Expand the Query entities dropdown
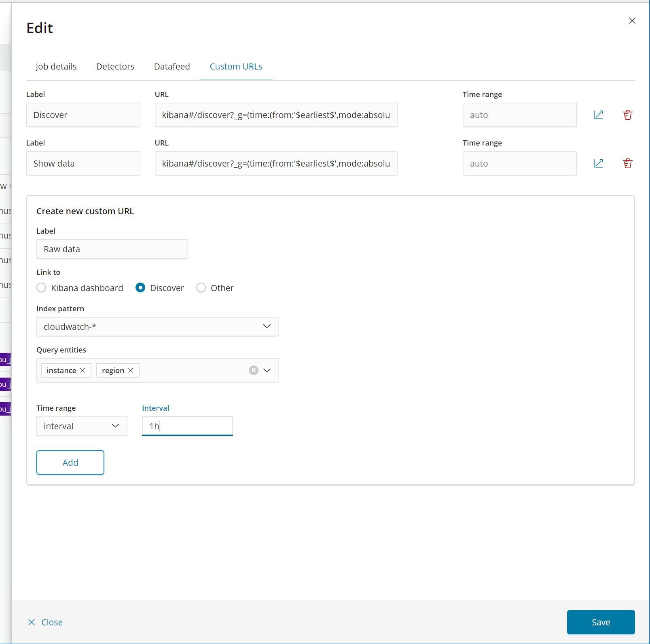Viewport: 650px width, 644px height. (x=267, y=370)
